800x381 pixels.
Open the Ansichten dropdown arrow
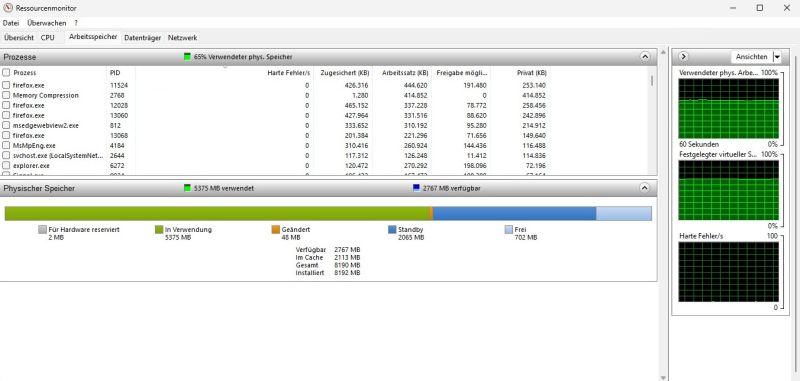coord(777,57)
